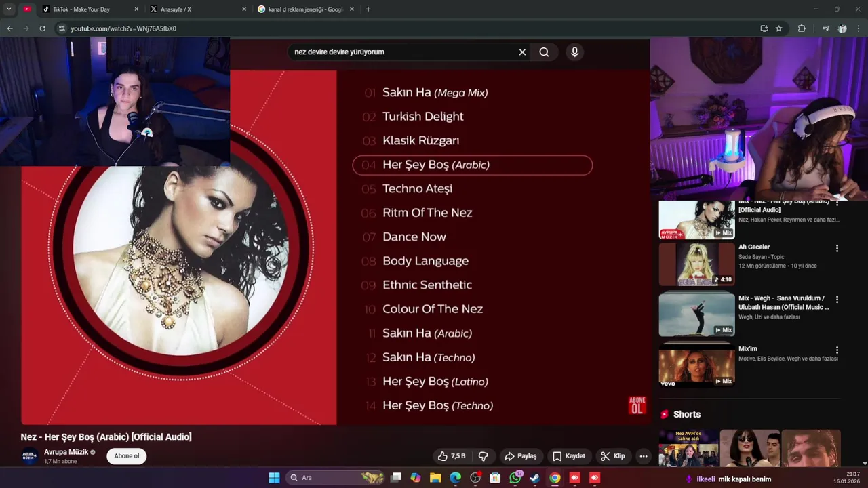The height and width of the screenshot is (488, 868).
Task: Open Microsoft Edge from taskbar
Action: (456, 478)
